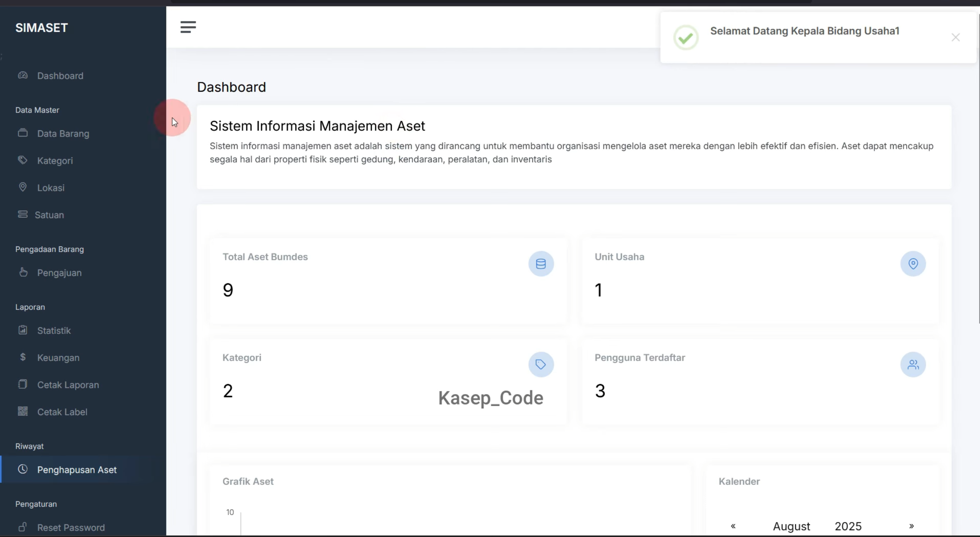
Task: Open Cetak Laporan link
Action: (x=68, y=385)
